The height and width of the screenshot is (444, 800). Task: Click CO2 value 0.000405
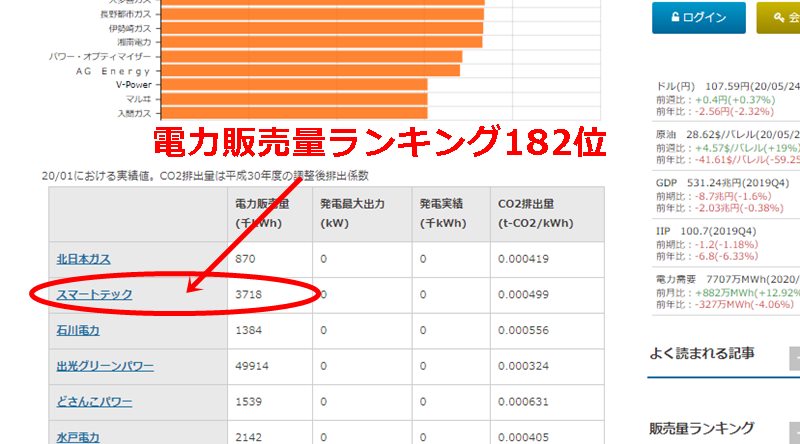point(523,437)
